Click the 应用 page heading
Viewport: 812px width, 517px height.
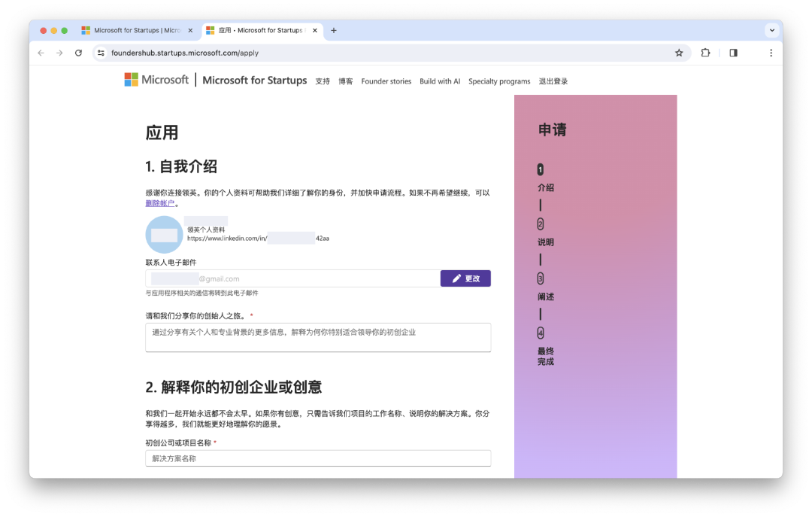[162, 132]
